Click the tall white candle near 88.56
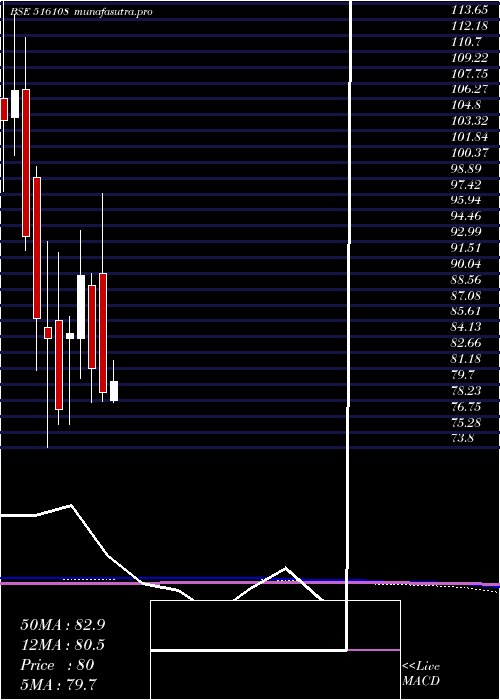The width and height of the screenshot is (500, 700). 81,307
